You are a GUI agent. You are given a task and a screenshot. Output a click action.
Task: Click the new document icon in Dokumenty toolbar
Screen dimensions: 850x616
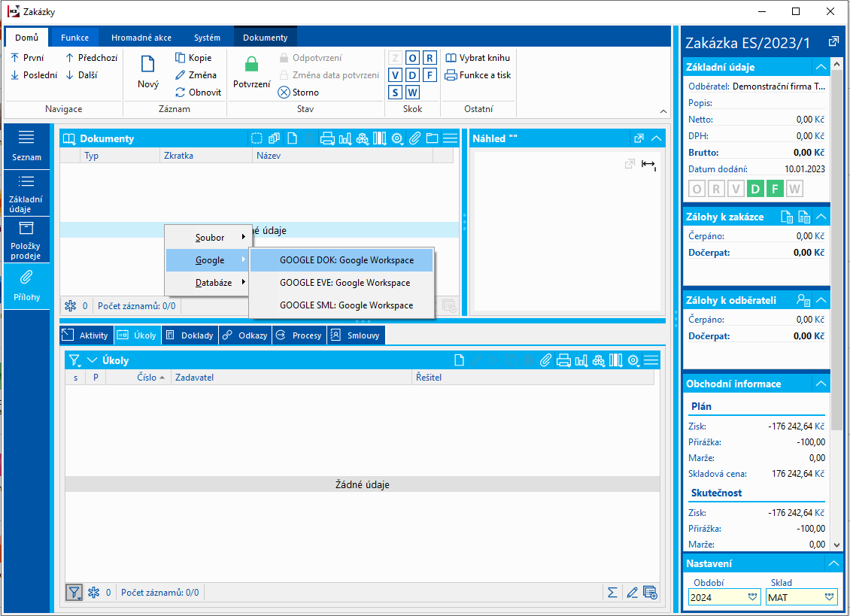coord(292,138)
